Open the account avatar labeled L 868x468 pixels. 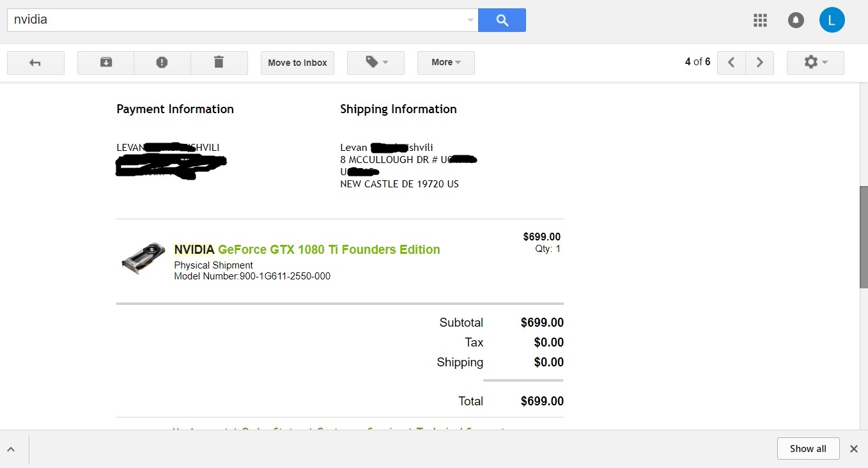[832, 20]
